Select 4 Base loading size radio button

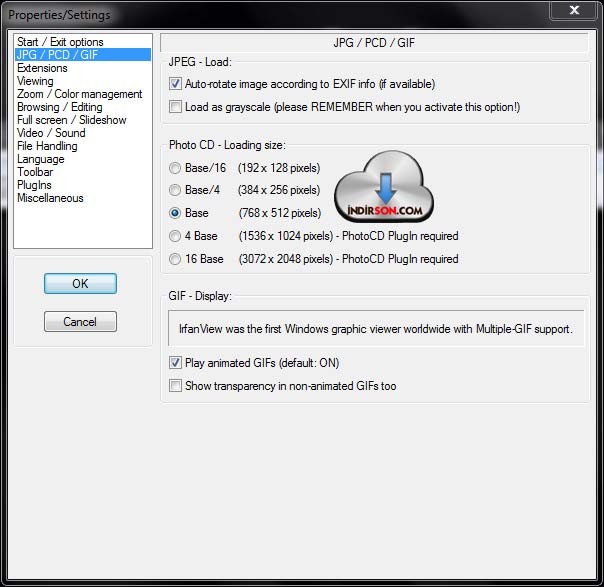click(x=175, y=236)
